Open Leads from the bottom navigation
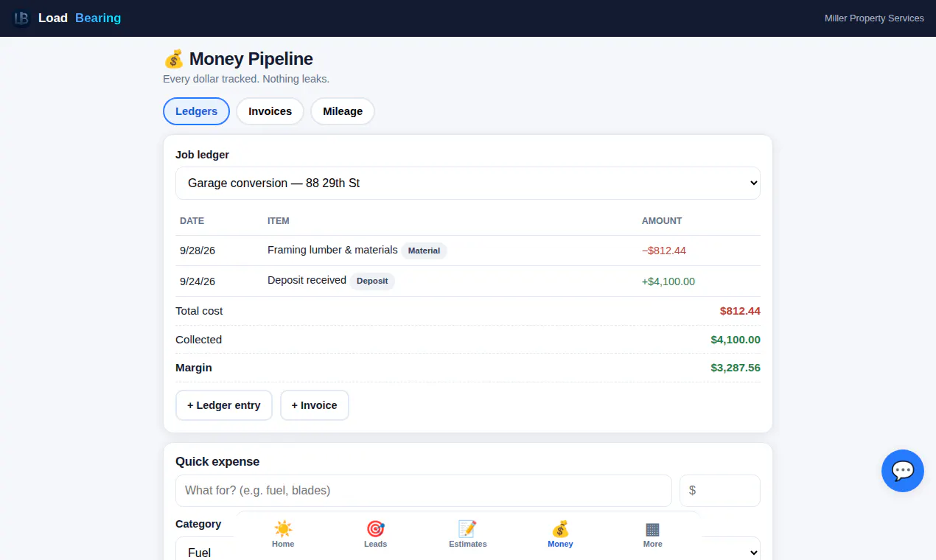 point(375,534)
